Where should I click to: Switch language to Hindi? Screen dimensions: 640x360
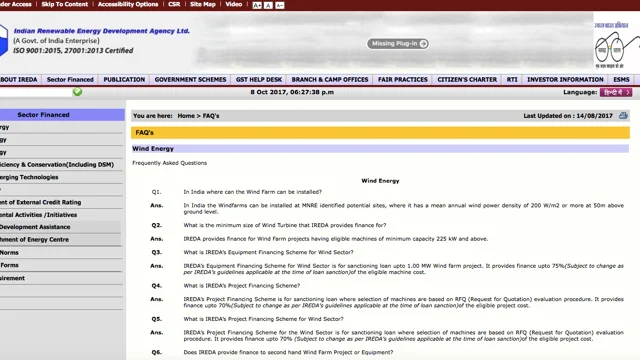point(616,92)
